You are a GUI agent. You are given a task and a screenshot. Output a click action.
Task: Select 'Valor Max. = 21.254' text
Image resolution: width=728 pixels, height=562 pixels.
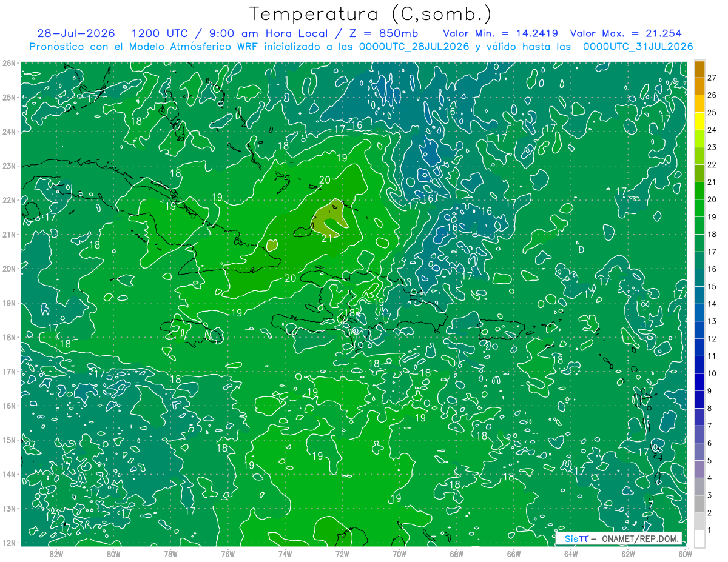click(x=625, y=33)
